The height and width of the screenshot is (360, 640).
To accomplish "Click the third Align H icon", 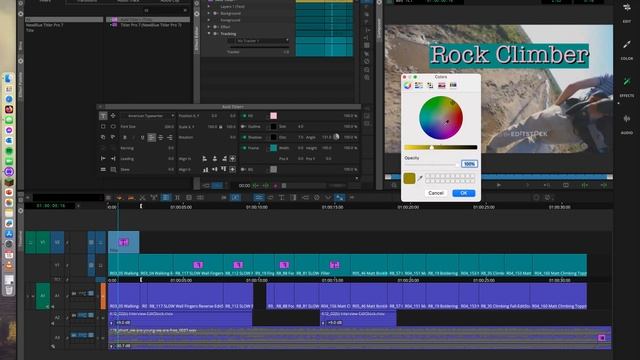I will [x=224, y=158].
